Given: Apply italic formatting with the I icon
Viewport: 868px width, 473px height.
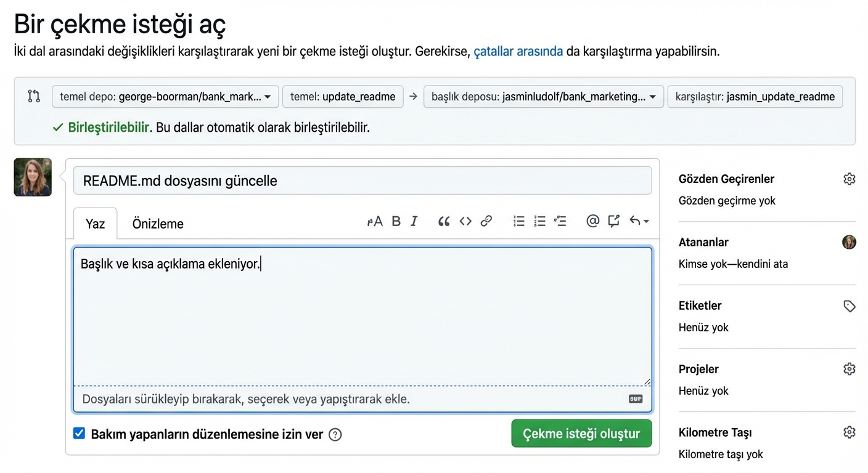Looking at the screenshot, I should (x=414, y=221).
